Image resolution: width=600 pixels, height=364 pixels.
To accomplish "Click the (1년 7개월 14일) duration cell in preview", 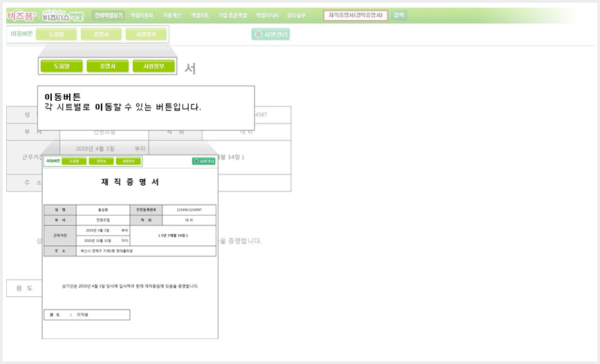I will [174, 236].
